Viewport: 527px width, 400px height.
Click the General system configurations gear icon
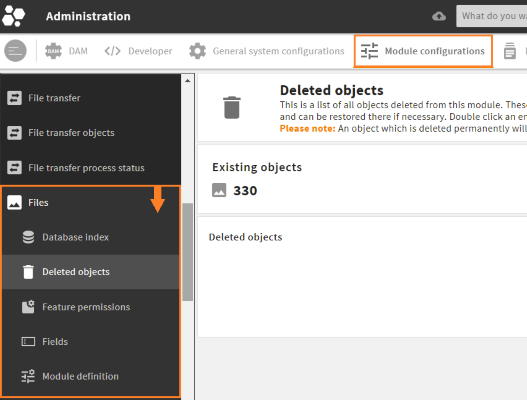point(197,51)
